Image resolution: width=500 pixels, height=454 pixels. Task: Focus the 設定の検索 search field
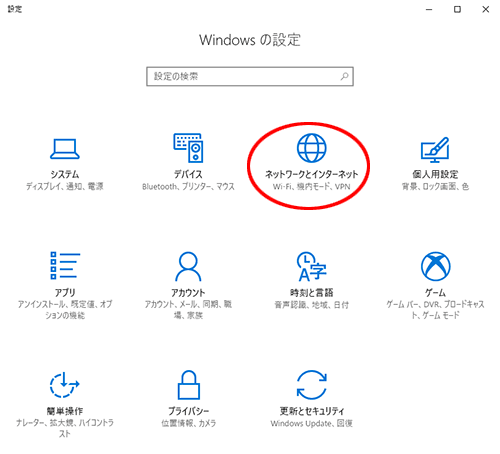250,76
